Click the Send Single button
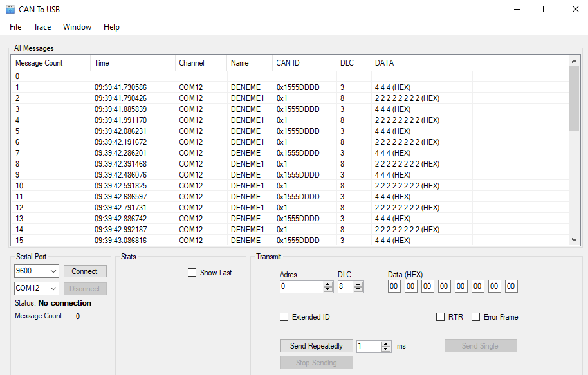 (481, 346)
